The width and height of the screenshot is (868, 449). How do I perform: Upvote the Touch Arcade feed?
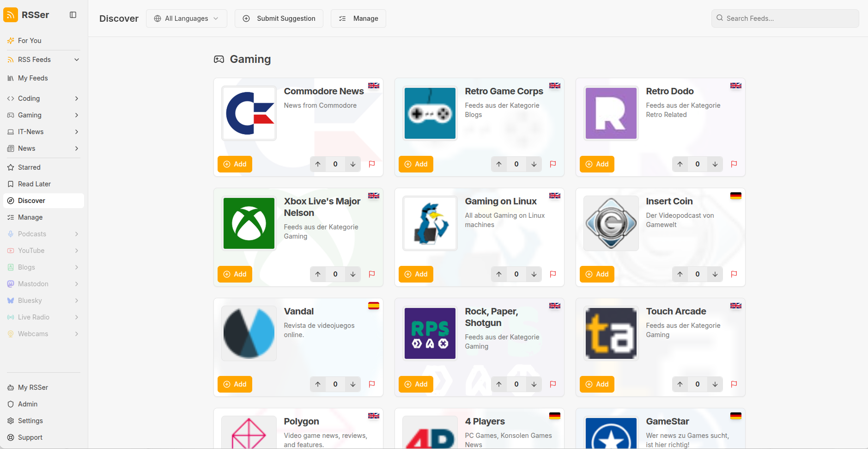[680, 384]
